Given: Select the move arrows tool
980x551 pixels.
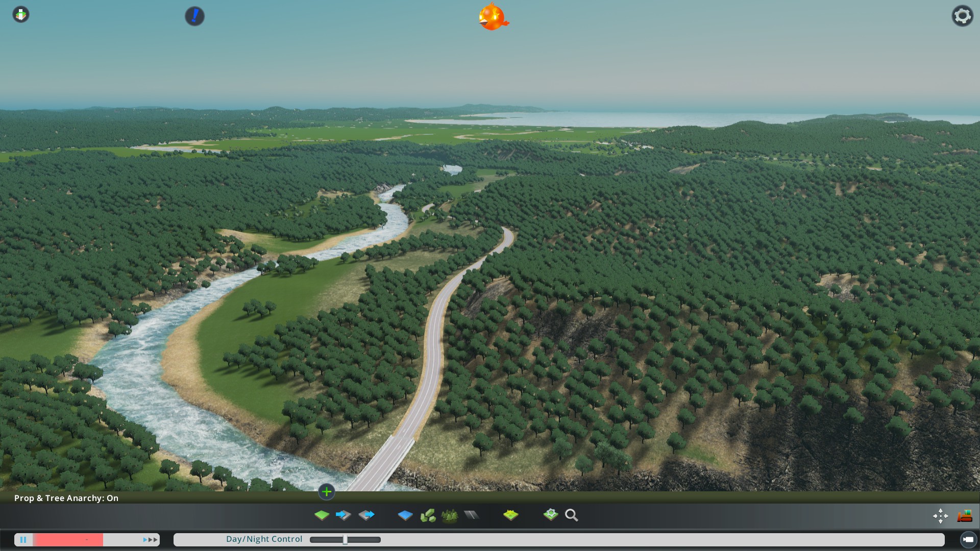Looking at the screenshot, I should coord(940,516).
